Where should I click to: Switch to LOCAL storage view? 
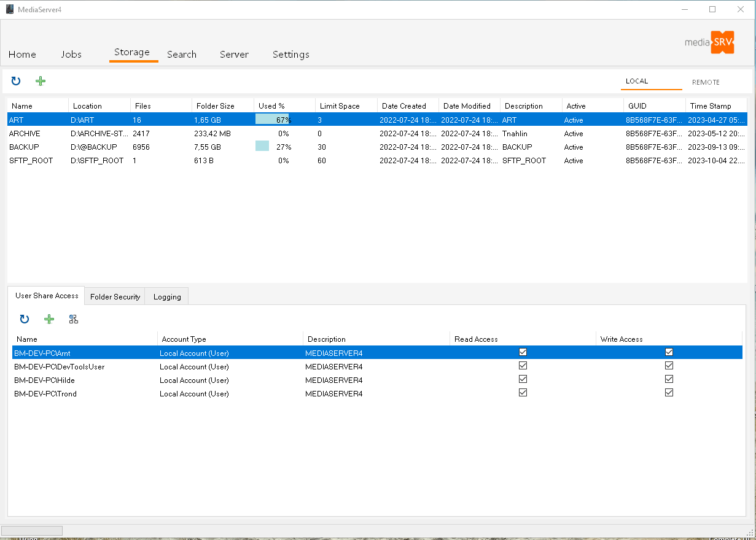tap(651, 81)
